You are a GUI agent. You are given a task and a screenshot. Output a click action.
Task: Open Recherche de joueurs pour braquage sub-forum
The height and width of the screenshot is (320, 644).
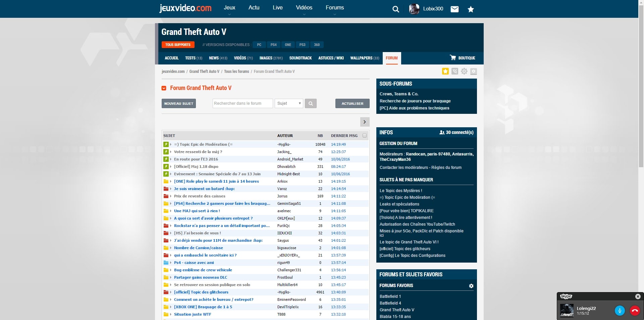point(415,101)
